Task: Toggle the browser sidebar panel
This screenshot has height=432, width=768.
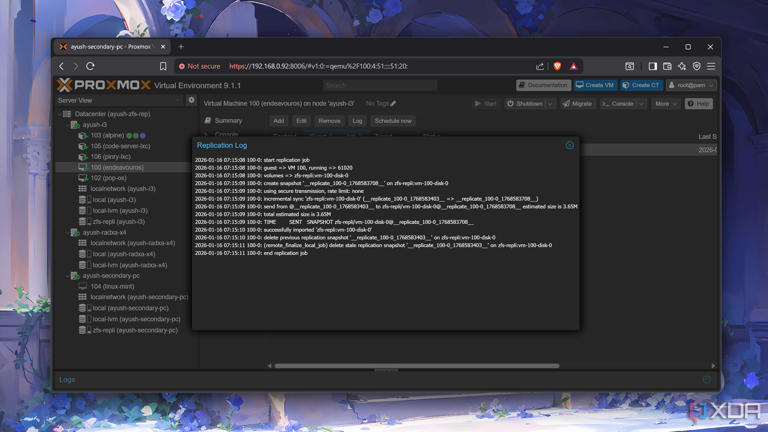Action: tap(652, 66)
